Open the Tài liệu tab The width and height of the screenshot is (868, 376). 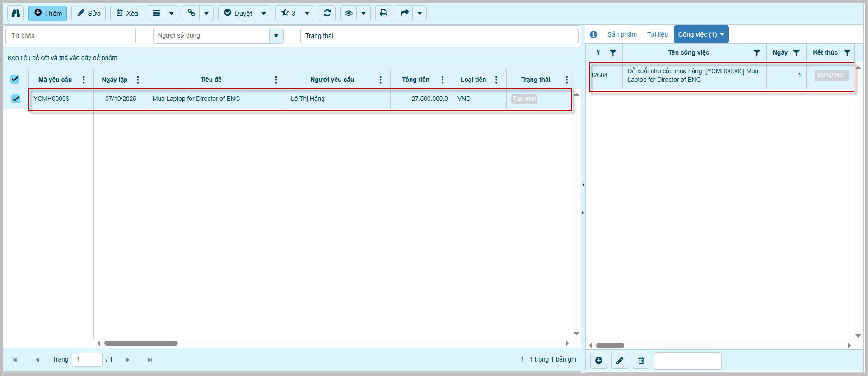[657, 34]
